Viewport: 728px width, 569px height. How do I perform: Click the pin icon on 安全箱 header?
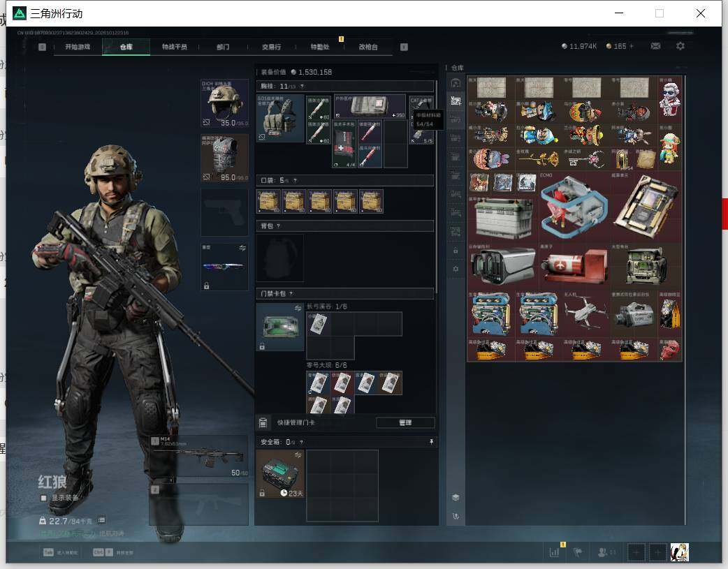(x=431, y=442)
